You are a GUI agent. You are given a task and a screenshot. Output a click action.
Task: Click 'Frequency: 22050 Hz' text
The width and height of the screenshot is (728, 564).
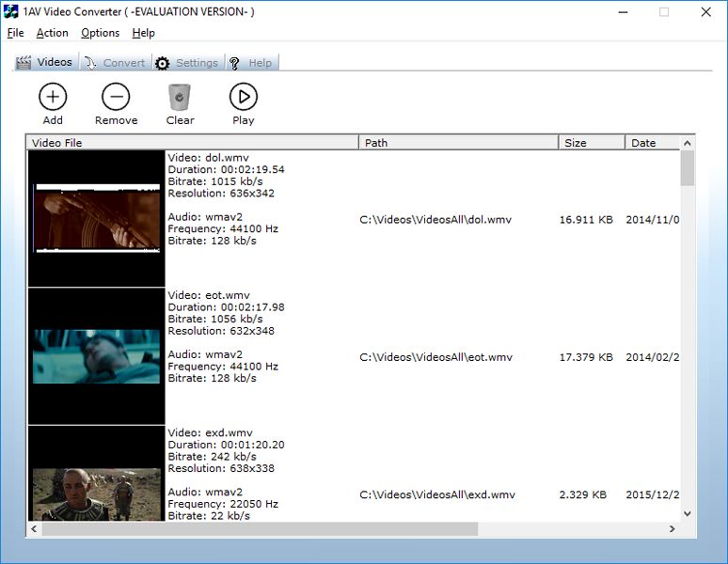(223, 504)
